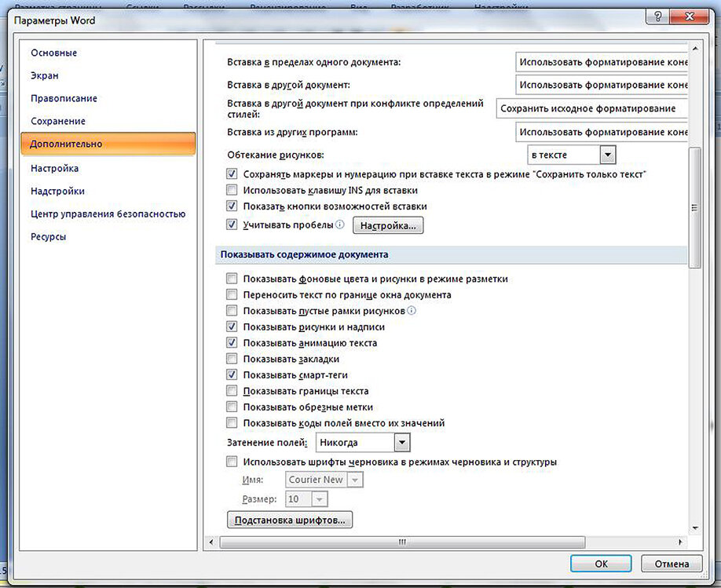
Task: Confirm with the OK button
Action: [x=601, y=564]
